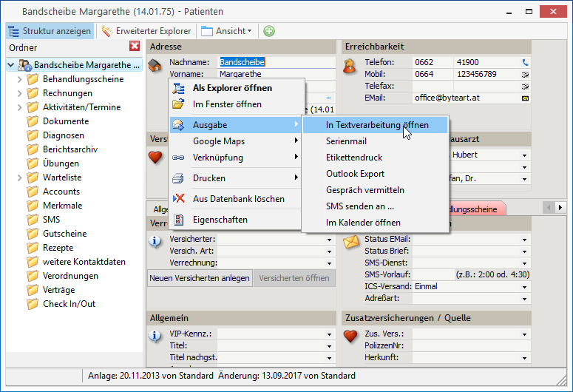Toggle Struktur anzeigen in toolbar
The image size is (573, 392).
(50, 31)
